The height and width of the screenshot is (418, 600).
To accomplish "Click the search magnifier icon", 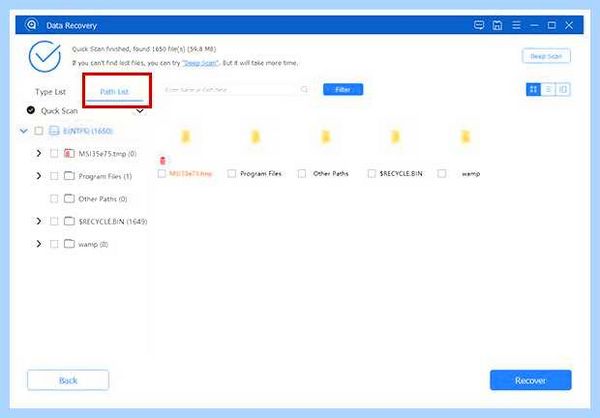I will coord(304,90).
